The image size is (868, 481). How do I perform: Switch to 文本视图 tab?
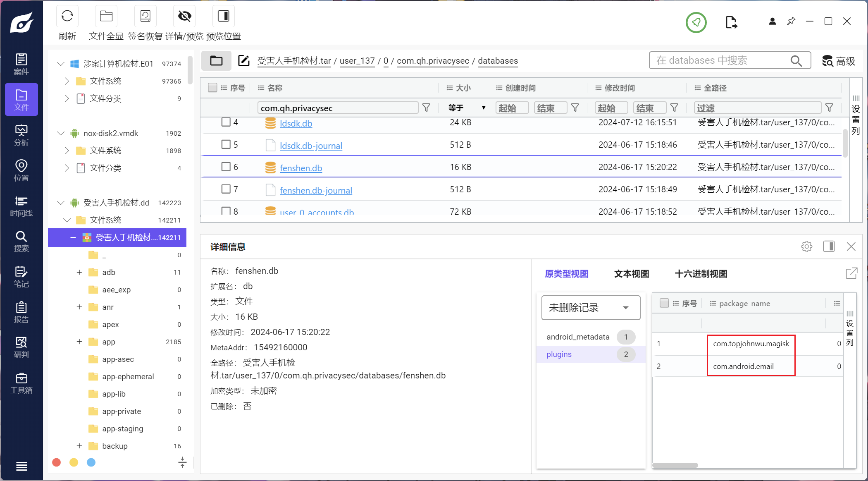pyautogui.click(x=632, y=274)
